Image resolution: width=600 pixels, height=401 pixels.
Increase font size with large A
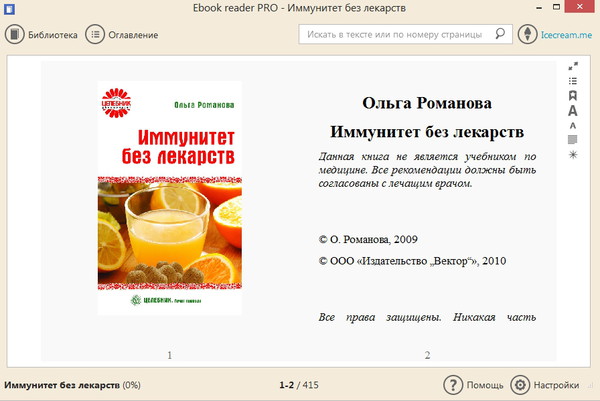pyautogui.click(x=573, y=111)
